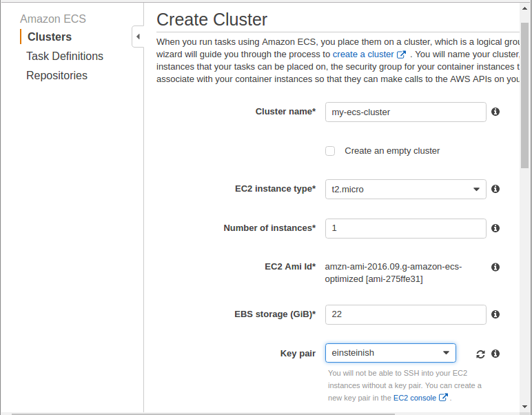Screen dimensions: 532x415
Task: Click the EBS storage input field
Action: [405, 314]
